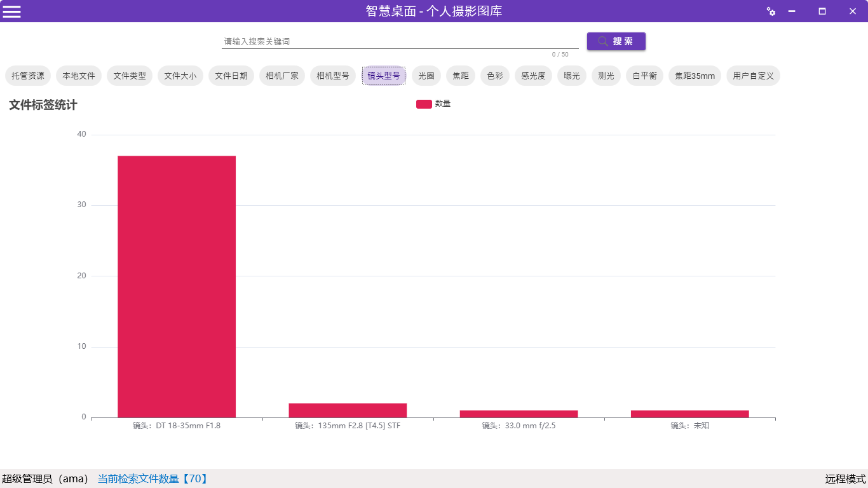
Task: Show statistics by 相机型号
Action: click(x=333, y=76)
